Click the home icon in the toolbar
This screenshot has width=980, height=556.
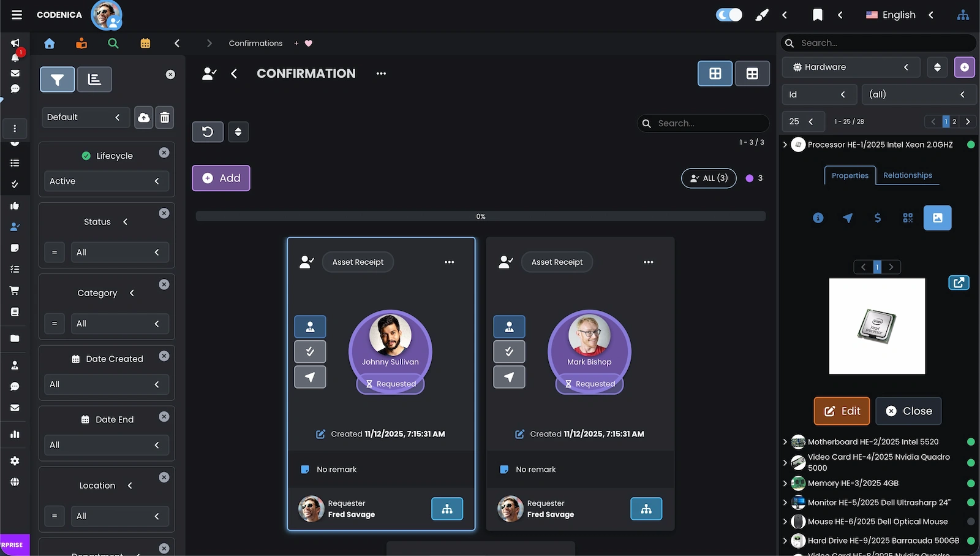click(50, 44)
